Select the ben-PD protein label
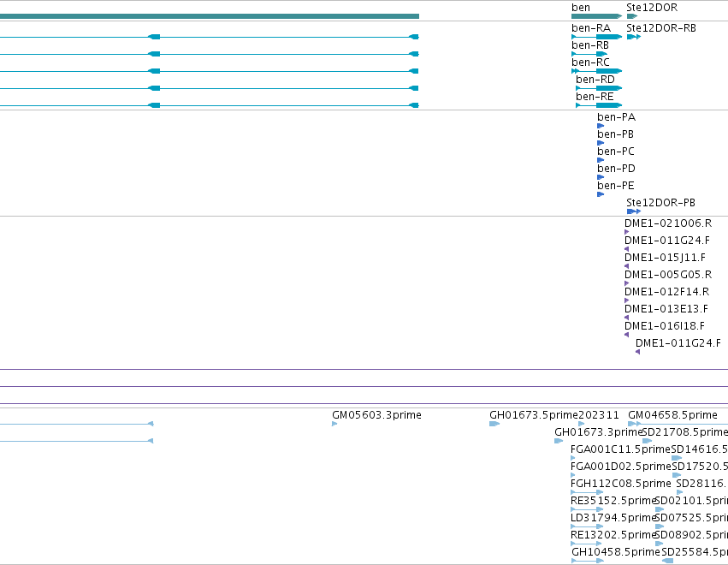The image size is (728, 565). [x=616, y=169]
